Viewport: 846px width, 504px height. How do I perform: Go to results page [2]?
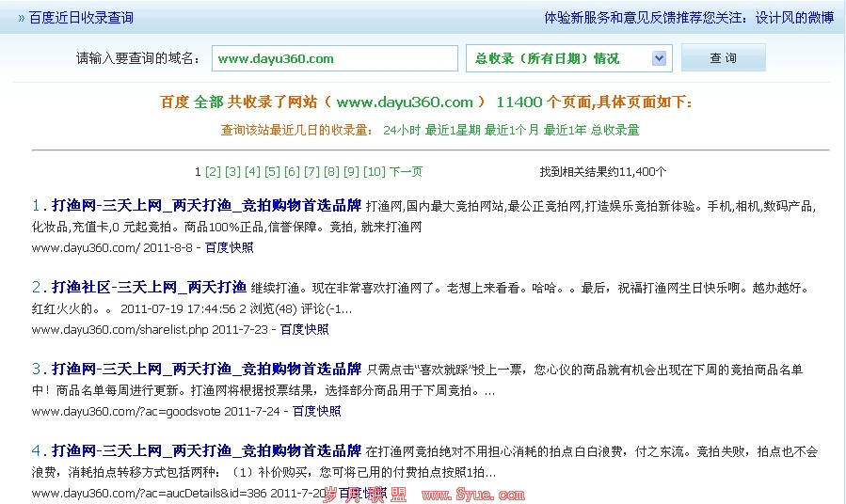(x=213, y=171)
